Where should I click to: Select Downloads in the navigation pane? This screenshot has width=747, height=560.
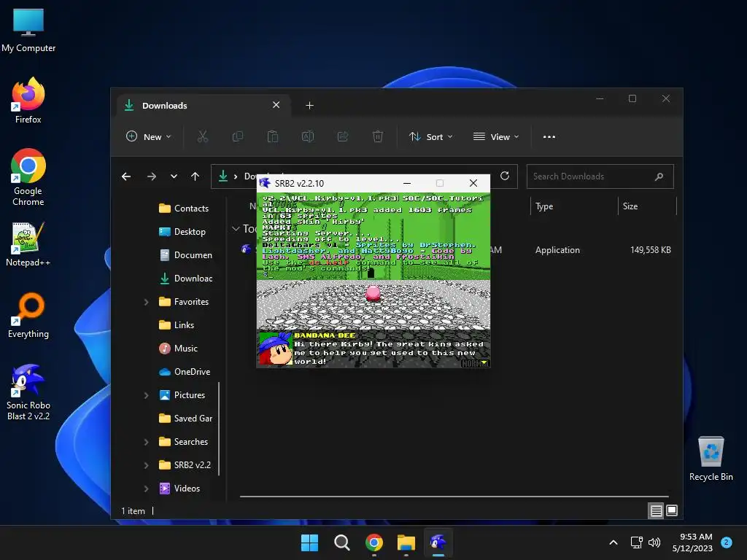pyautogui.click(x=186, y=279)
